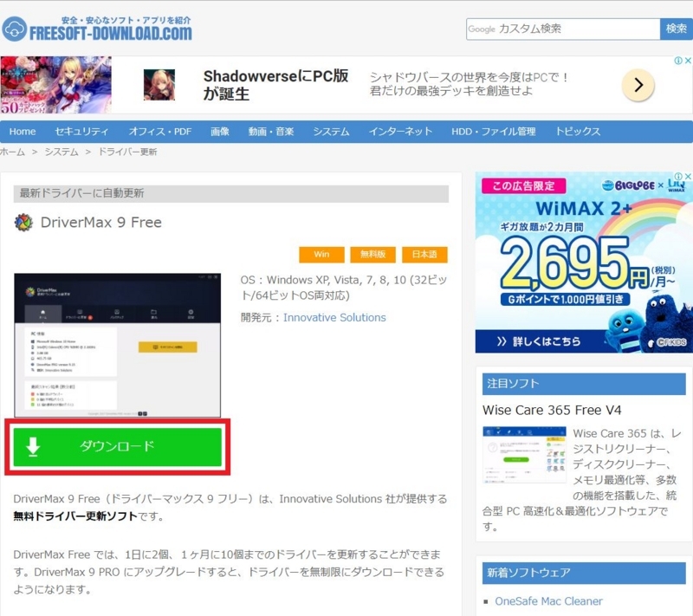Open the オフィス・PDF menu item
The height and width of the screenshot is (616, 693).
click(x=160, y=131)
